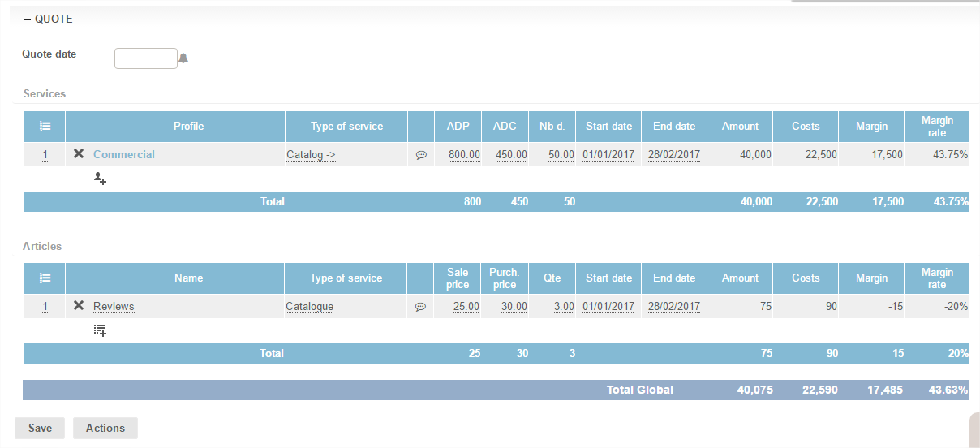Image resolution: width=980 pixels, height=448 pixels.
Task: Click the list icon in Services header
Action: (x=45, y=127)
